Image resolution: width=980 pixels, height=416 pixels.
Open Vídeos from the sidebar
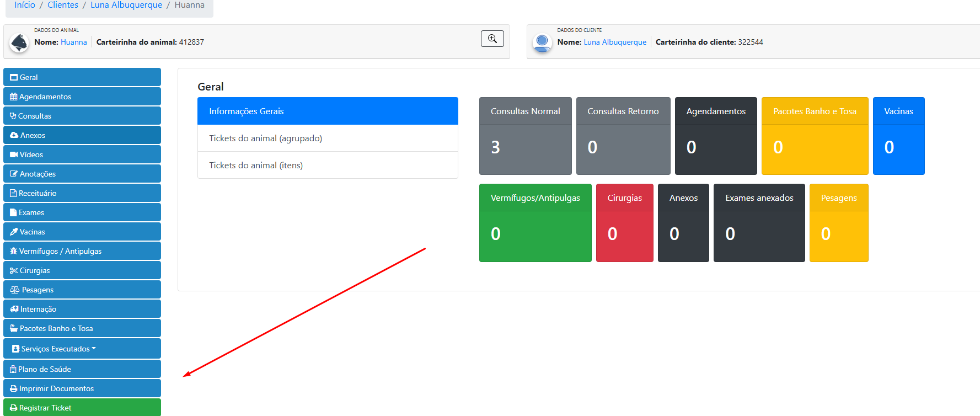tap(82, 154)
